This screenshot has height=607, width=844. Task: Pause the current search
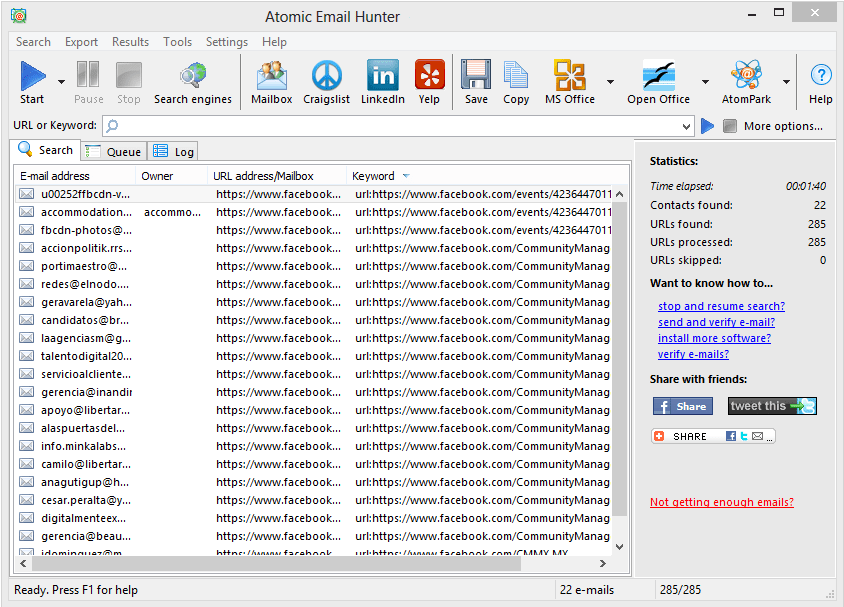tap(88, 82)
